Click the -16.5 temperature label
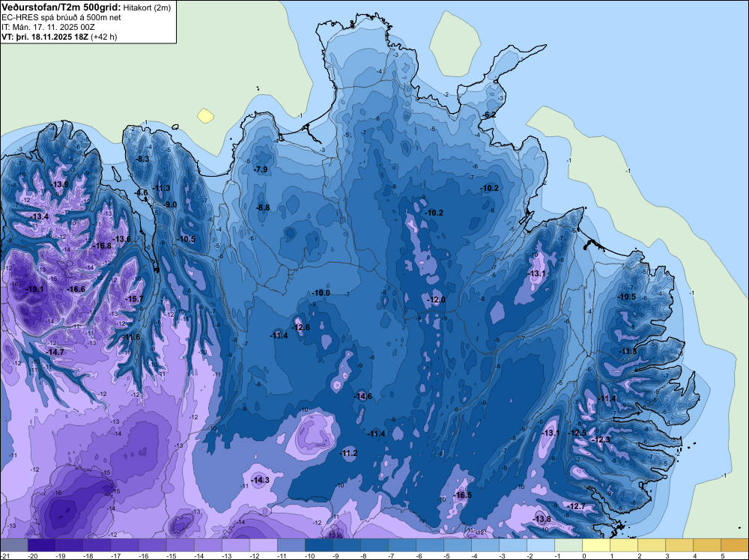The width and height of the screenshot is (749, 560). 462,495
